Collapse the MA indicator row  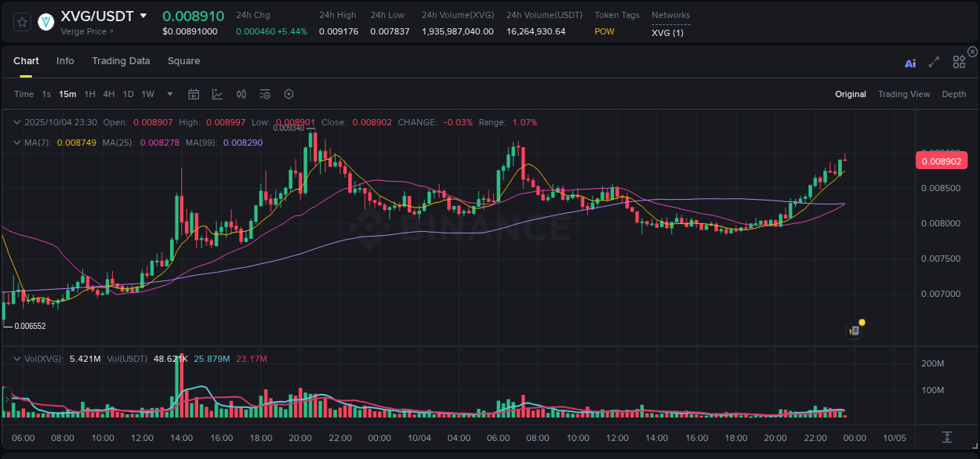pos(17,143)
